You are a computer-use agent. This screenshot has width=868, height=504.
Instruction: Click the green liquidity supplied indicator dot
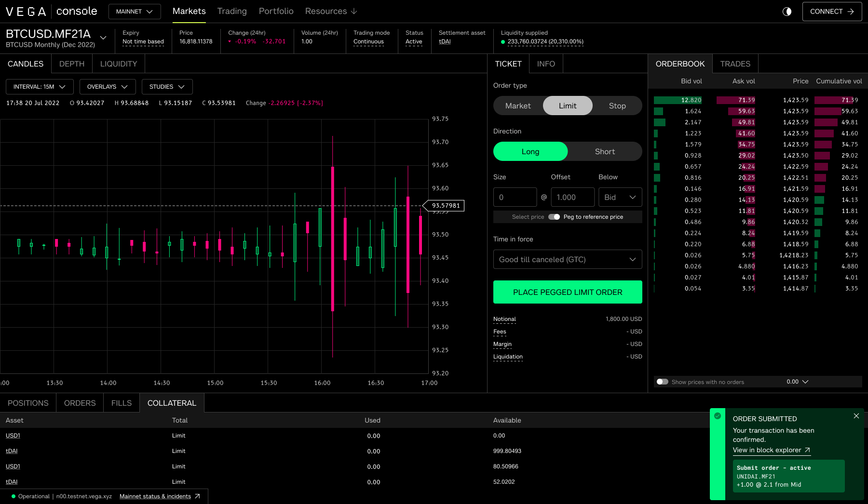point(503,42)
